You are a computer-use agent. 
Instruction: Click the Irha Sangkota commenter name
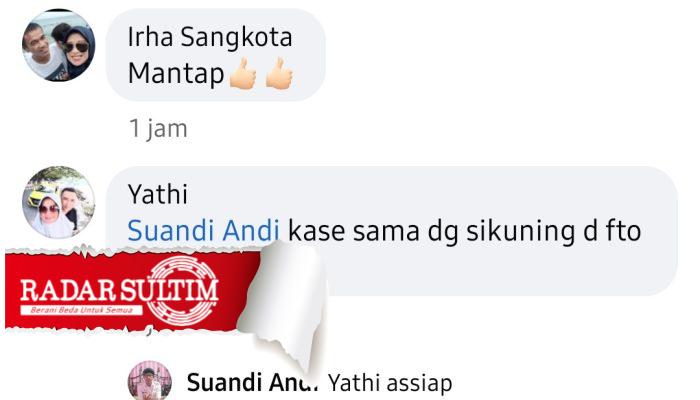tap(210, 37)
